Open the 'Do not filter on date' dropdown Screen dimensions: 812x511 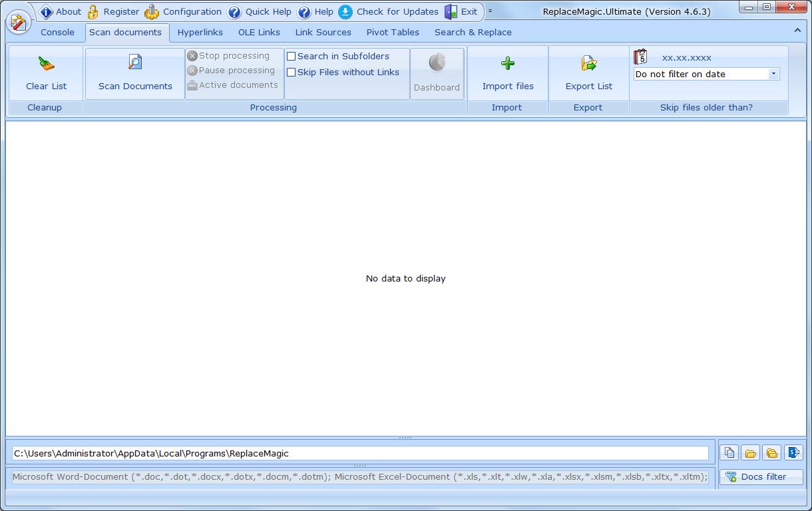(x=773, y=74)
